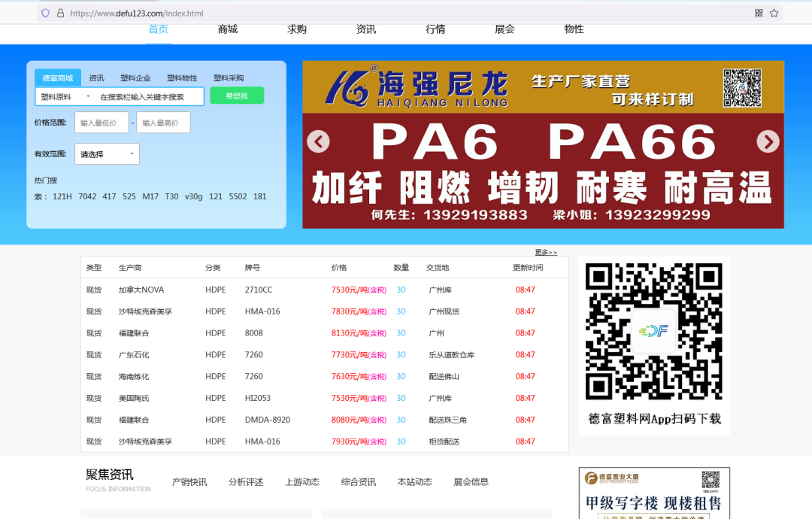This screenshot has height=519, width=812.
Task: Click the 更新时间 column header
Action: 528,268
